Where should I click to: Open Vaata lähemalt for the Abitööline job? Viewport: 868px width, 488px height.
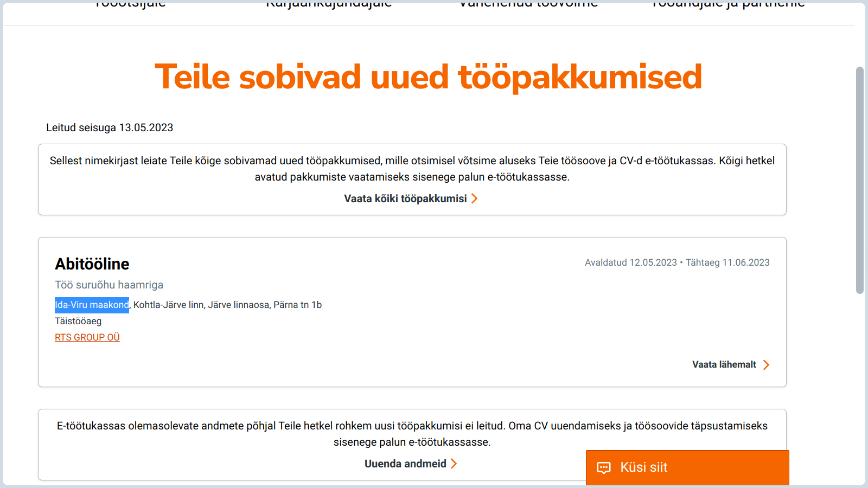[724, 364]
